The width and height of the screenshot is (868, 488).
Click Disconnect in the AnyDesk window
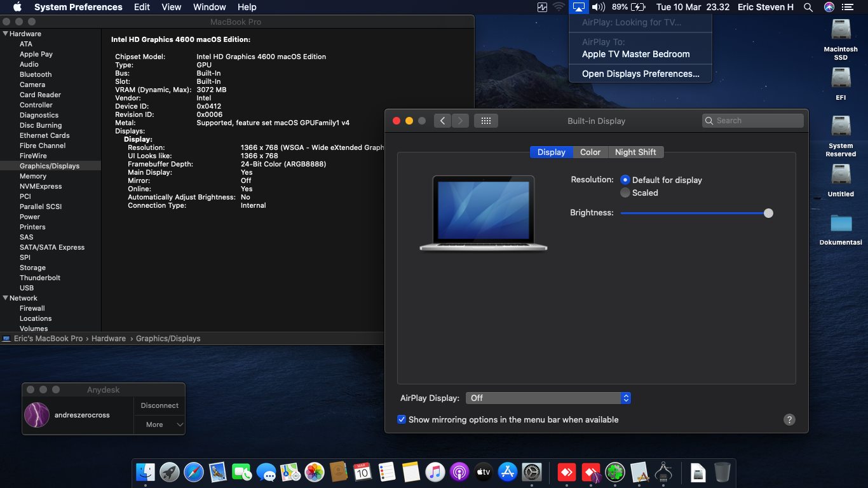click(x=159, y=405)
